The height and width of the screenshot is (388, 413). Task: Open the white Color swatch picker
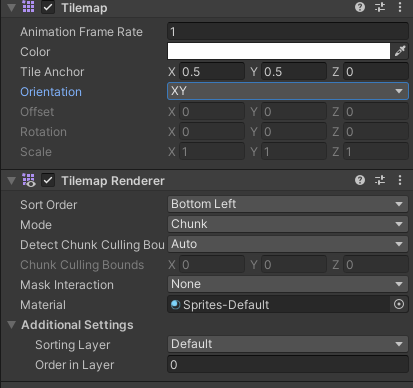click(279, 51)
